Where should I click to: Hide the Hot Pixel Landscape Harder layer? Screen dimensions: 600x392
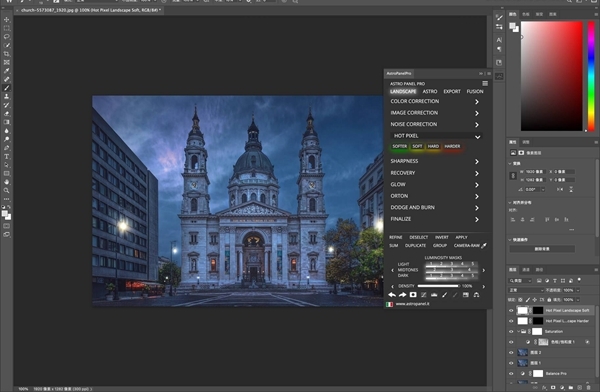pyautogui.click(x=511, y=321)
